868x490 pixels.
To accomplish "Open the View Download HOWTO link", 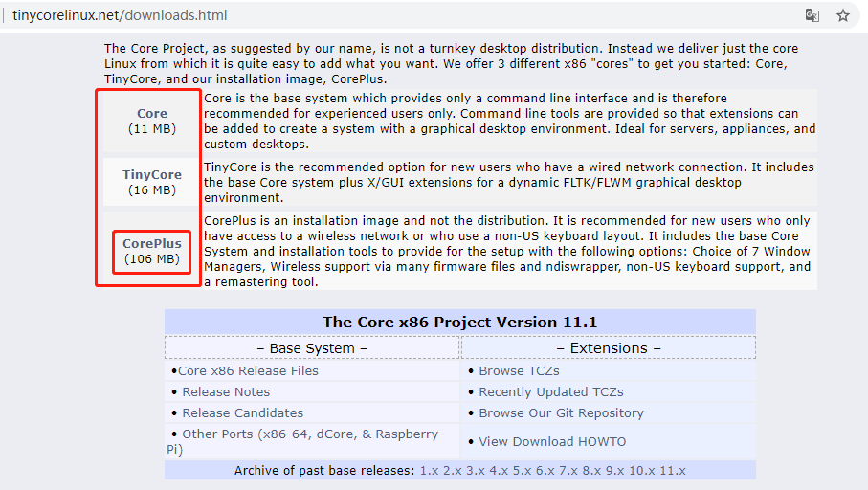I will tap(552, 442).
